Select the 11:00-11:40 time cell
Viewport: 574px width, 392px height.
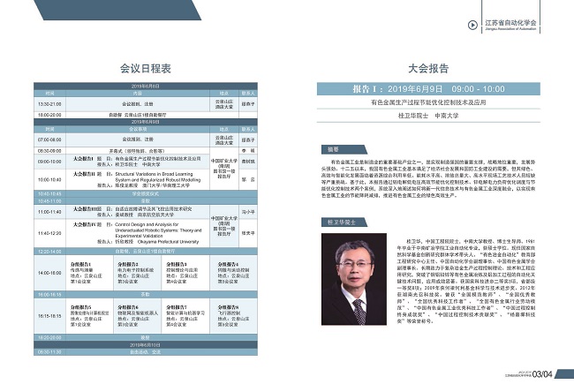pos(49,212)
